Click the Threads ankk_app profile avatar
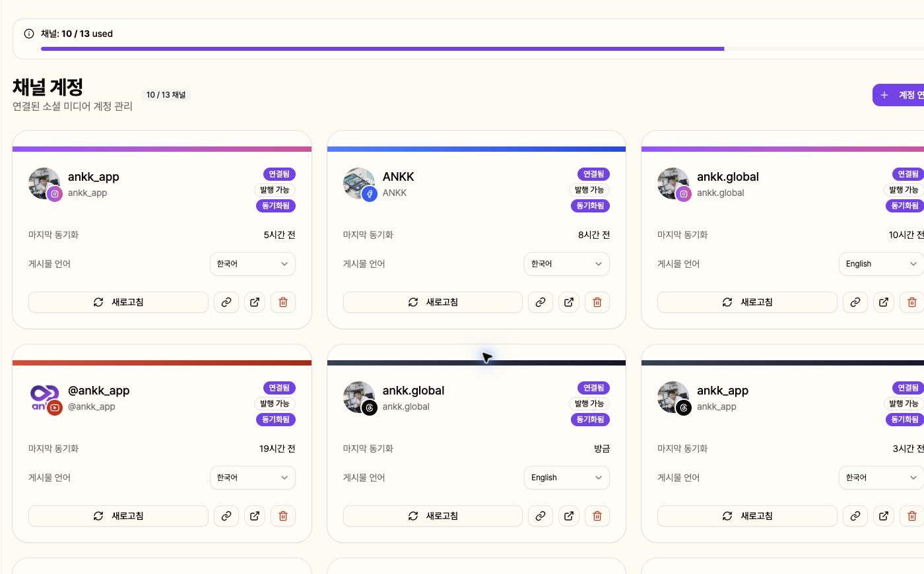This screenshot has height=574, width=924. coord(673,397)
